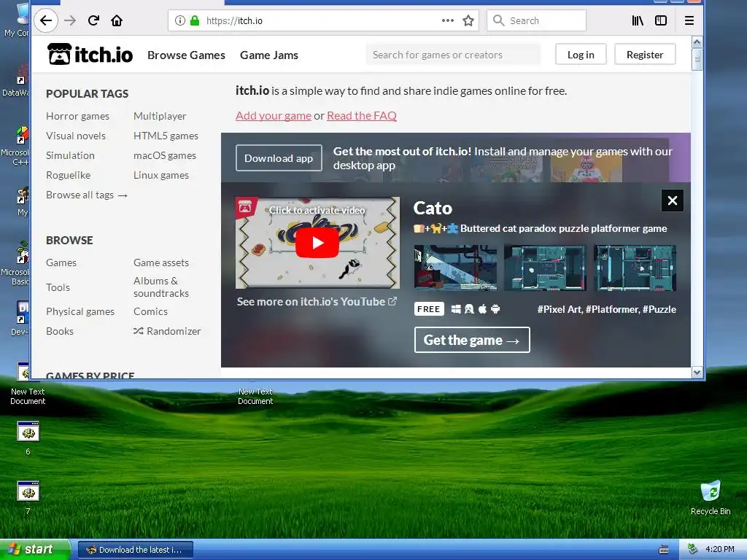This screenshot has width=747, height=560.
Task: Open the second Cato screenshot thumbnail
Action: tap(545, 268)
